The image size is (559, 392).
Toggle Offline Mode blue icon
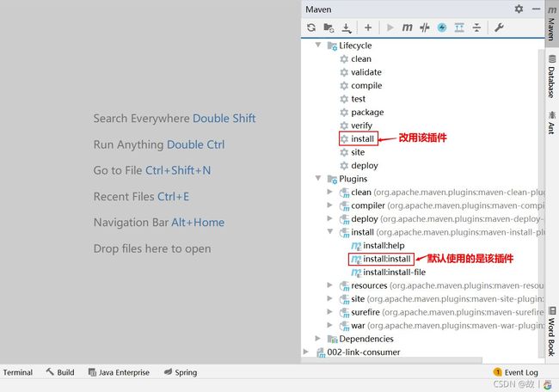(442, 28)
